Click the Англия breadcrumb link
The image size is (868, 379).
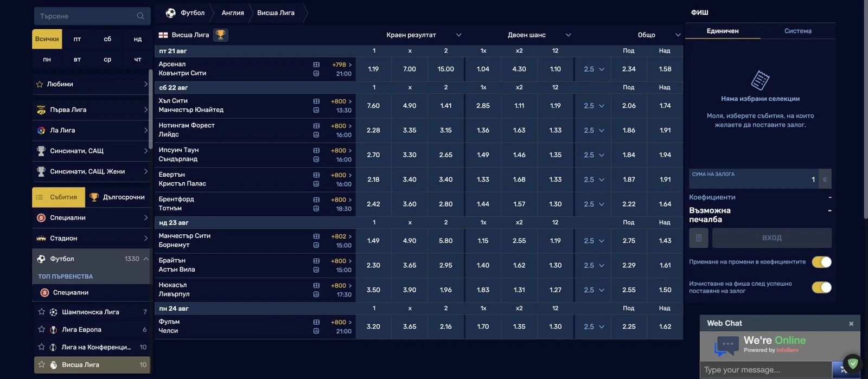click(x=233, y=12)
